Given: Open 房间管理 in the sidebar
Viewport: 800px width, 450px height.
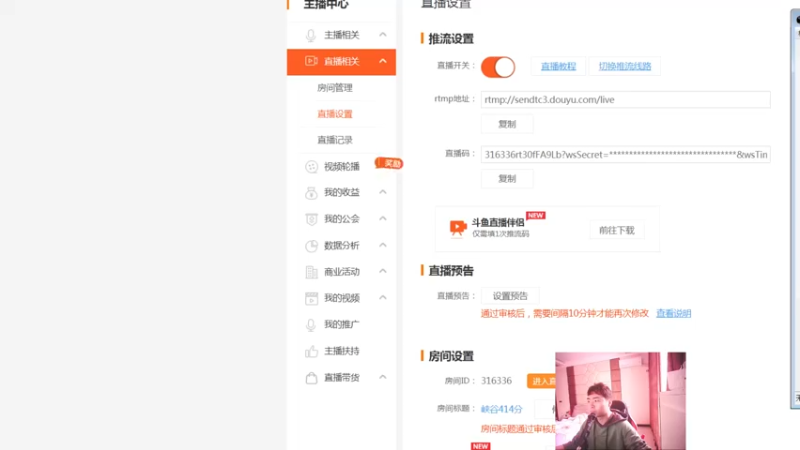Looking at the screenshot, I should pos(335,88).
